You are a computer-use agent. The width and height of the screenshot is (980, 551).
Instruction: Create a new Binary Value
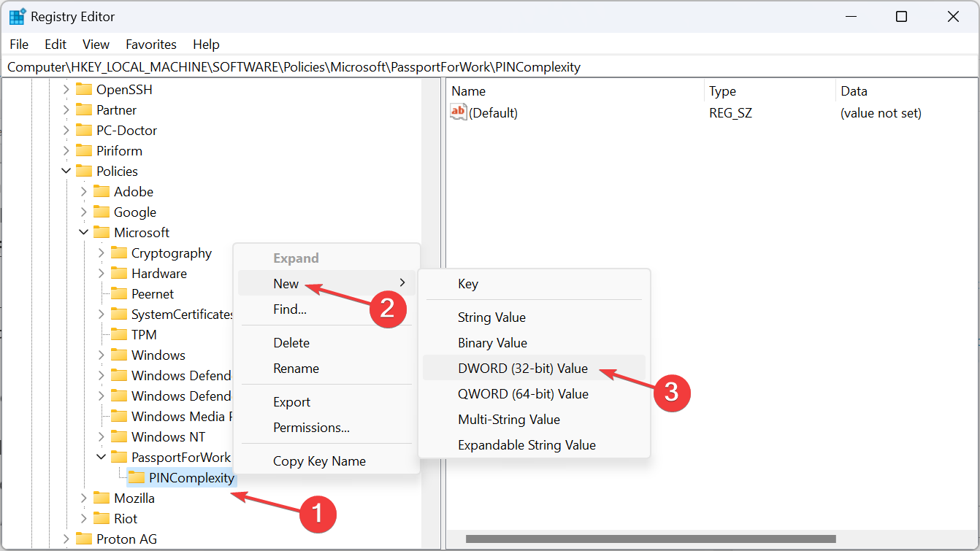534,343
